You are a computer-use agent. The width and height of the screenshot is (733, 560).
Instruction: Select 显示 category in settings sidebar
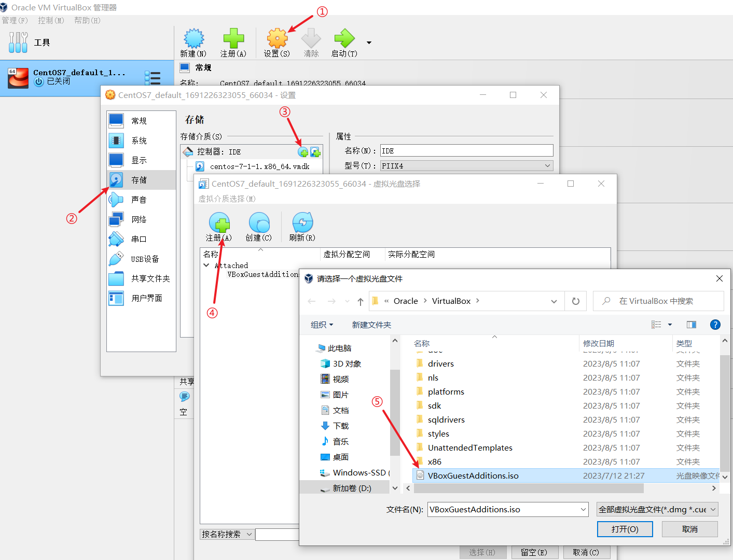tap(141, 160)
